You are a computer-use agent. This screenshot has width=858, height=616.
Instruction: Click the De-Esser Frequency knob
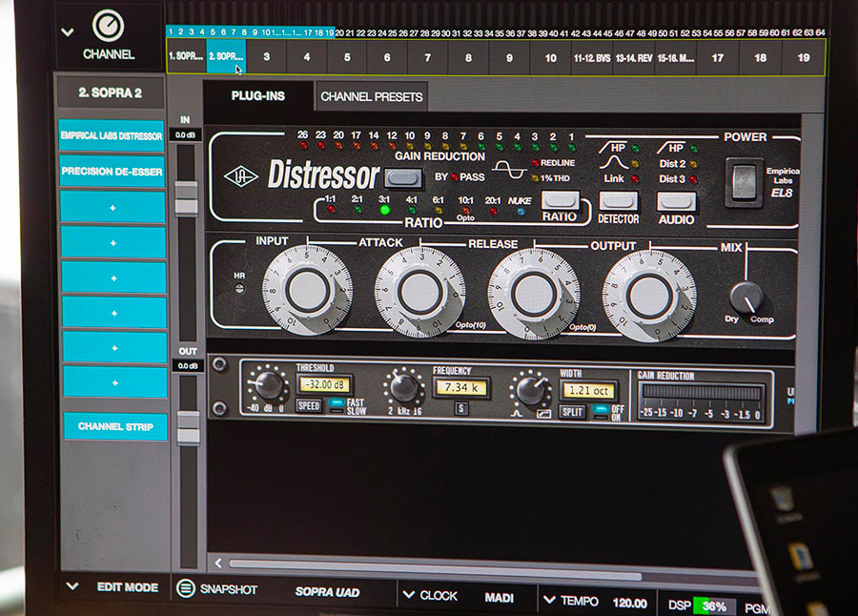(x=404, y=388)
